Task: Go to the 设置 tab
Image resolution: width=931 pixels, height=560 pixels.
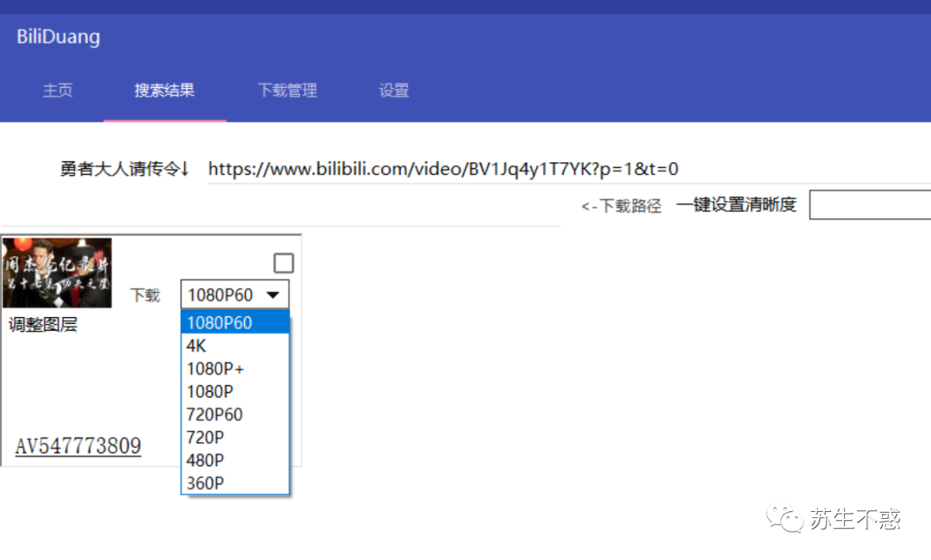Action: click(x=394, y=90)
